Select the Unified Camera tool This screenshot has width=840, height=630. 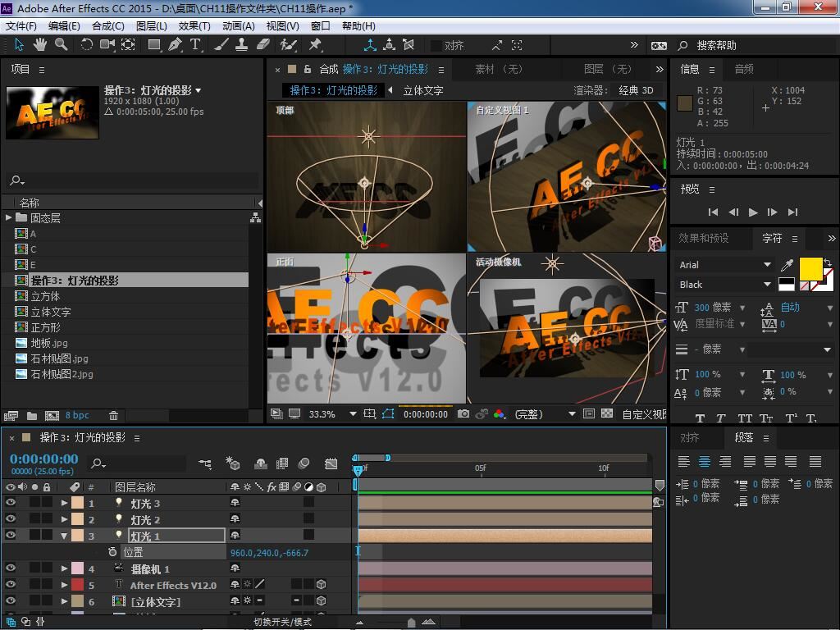[107, 45]
